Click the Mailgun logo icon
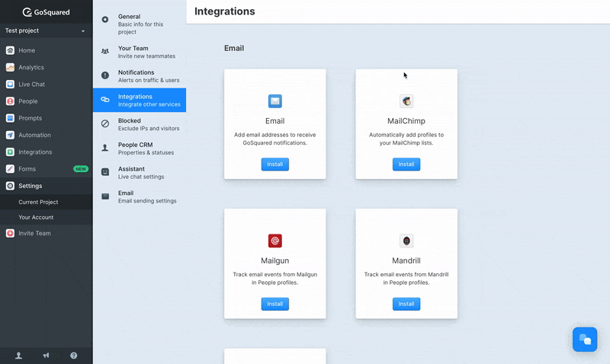 pyautogui.click(x=274, y=241)
